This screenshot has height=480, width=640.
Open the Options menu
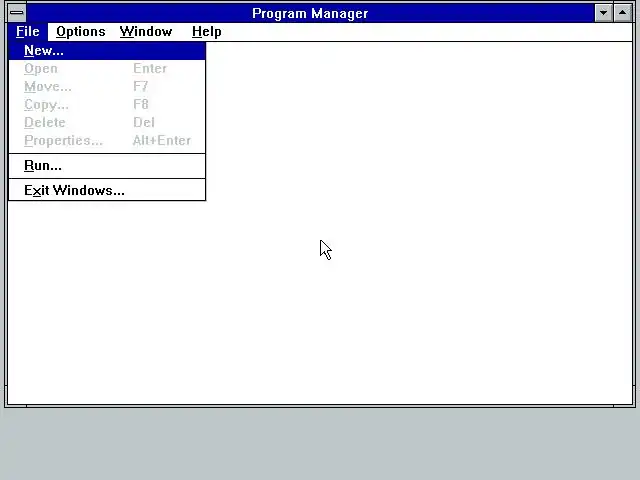point(81,31)
